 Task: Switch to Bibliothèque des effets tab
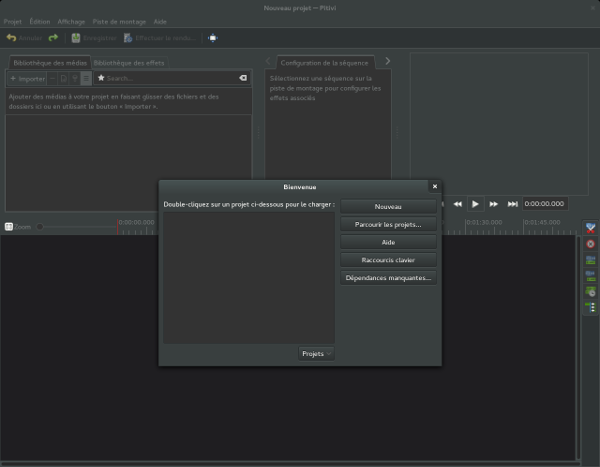click(x=129, y=62)
